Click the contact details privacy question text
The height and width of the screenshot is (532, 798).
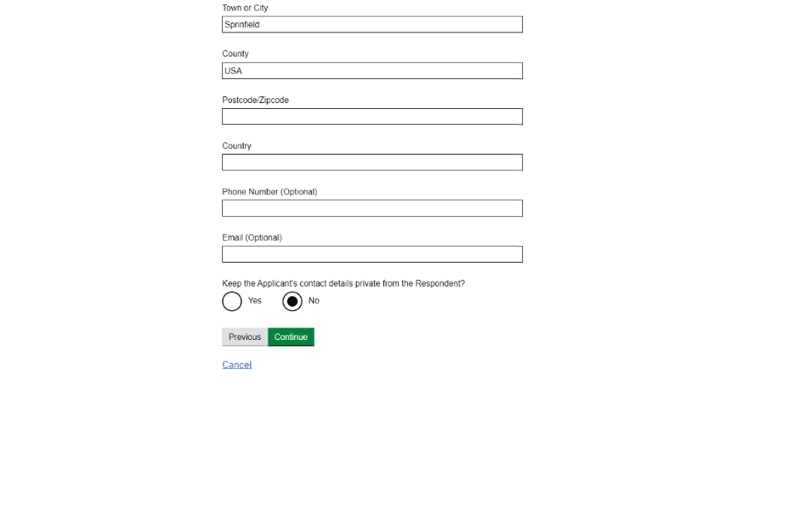point(343,283)
